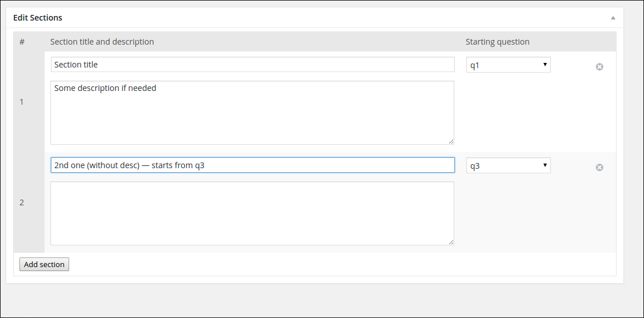Delete the second section using its remove icon
Viewport: 644px width, 318px height.
click(599, 168)
